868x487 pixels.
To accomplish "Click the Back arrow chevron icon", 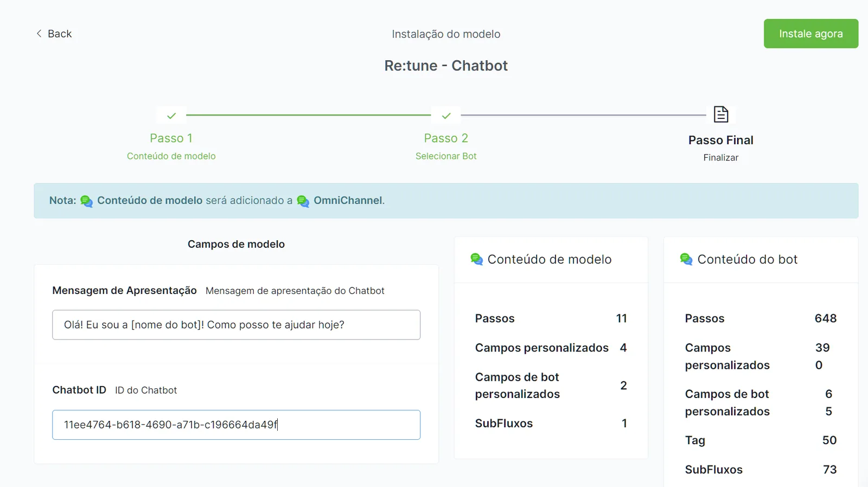I will tap(39, 34).
